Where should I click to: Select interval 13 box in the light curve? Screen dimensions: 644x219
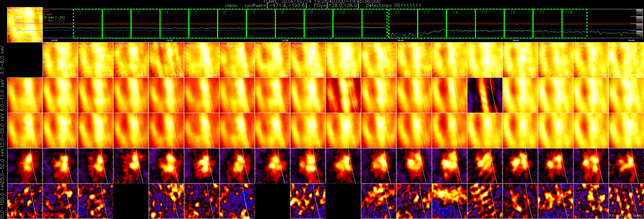tap(432, 24)
